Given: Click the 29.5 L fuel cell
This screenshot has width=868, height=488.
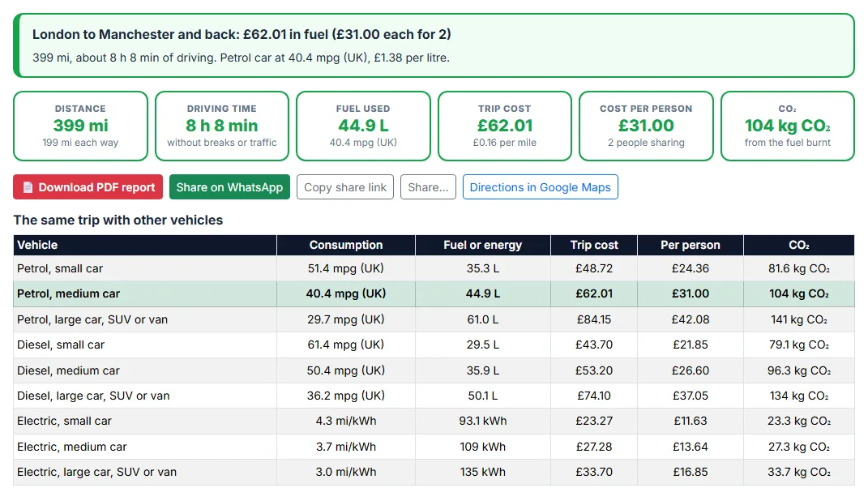Looking at the screenshot, I should tap(483, 345).
